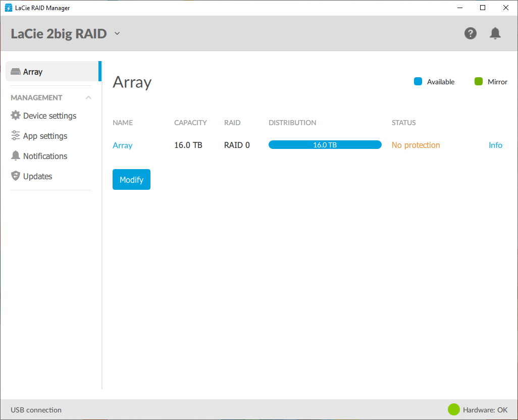518x420 pixels.
Task: Click the Modify button
Action: (x=131, y=179)
